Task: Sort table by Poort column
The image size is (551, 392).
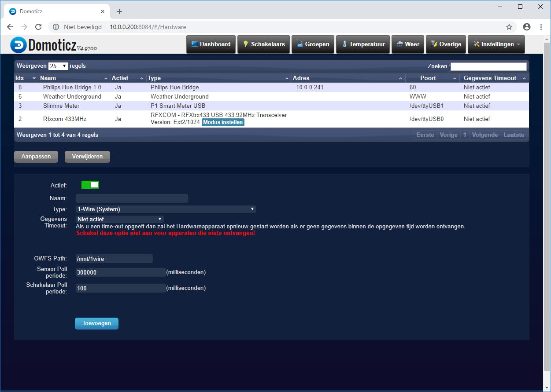Action: coord(432,78)
